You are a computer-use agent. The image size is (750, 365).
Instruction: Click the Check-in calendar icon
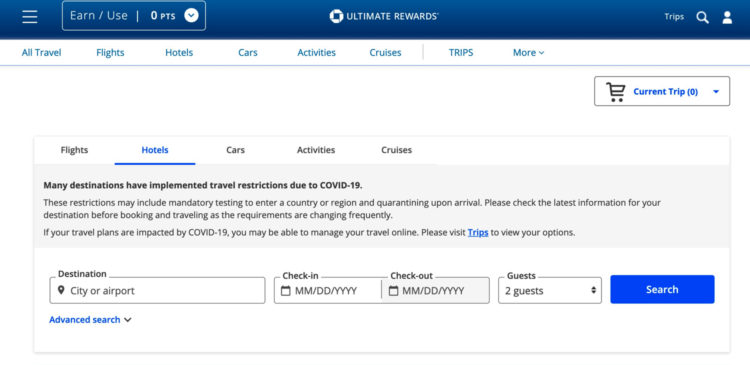[286, 290]
